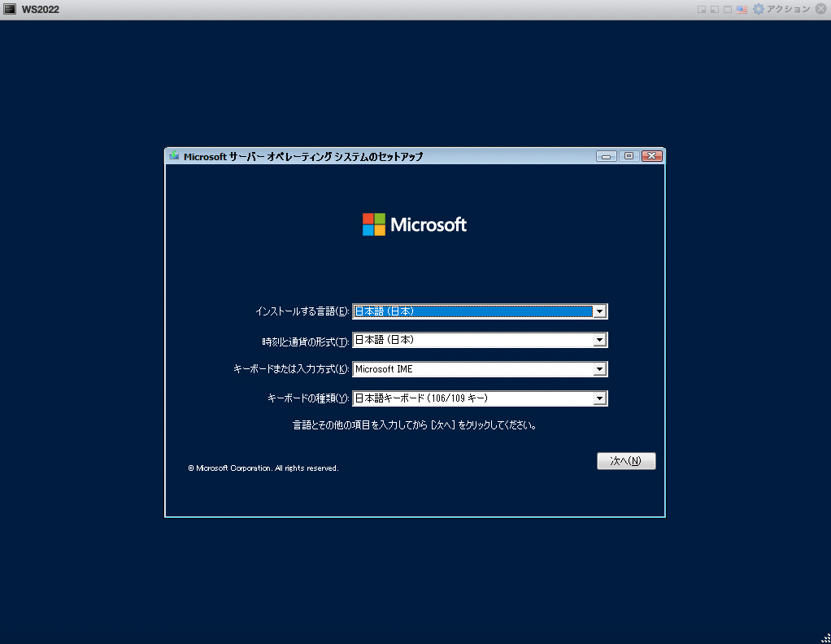Close the WS2022 console with round X

[x=821, y=9]
